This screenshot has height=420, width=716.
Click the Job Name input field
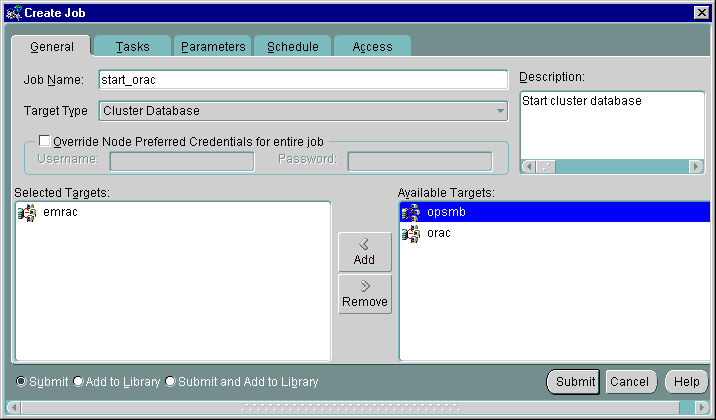[302, 80]
